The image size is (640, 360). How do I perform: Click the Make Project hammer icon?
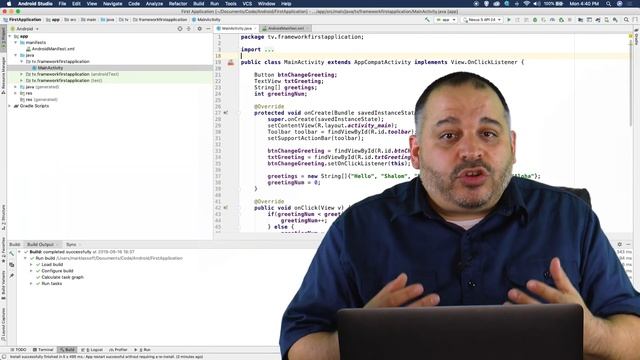click(x=427, y=20)
